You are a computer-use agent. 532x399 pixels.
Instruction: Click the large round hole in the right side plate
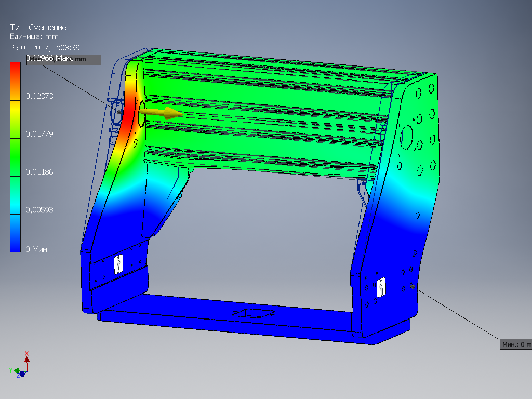[406, 137]
